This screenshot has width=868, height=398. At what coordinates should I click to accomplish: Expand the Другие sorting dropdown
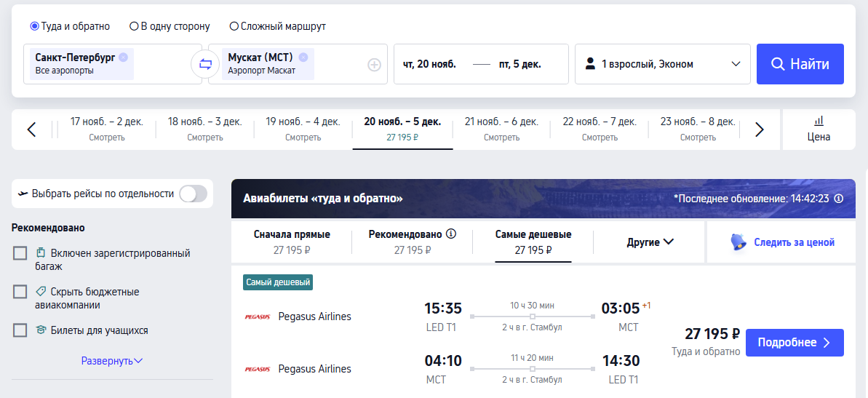click(650, 242)
